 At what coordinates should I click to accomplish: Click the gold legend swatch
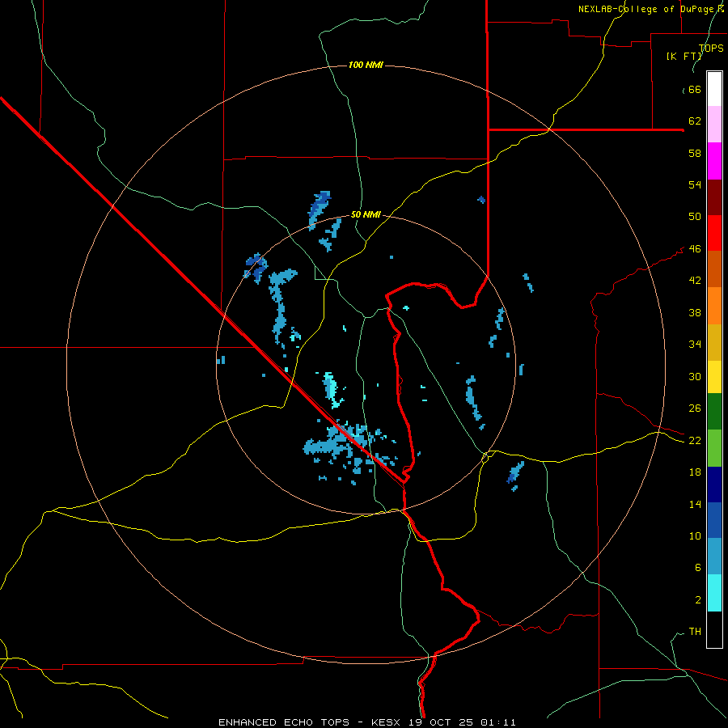(714, 342)
